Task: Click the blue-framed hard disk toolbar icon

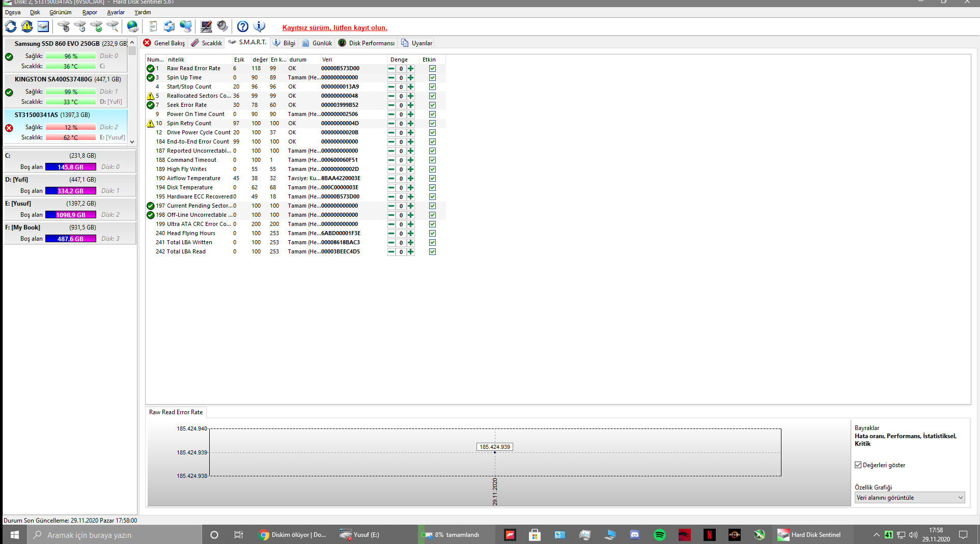Action: [x=43, y=26]
